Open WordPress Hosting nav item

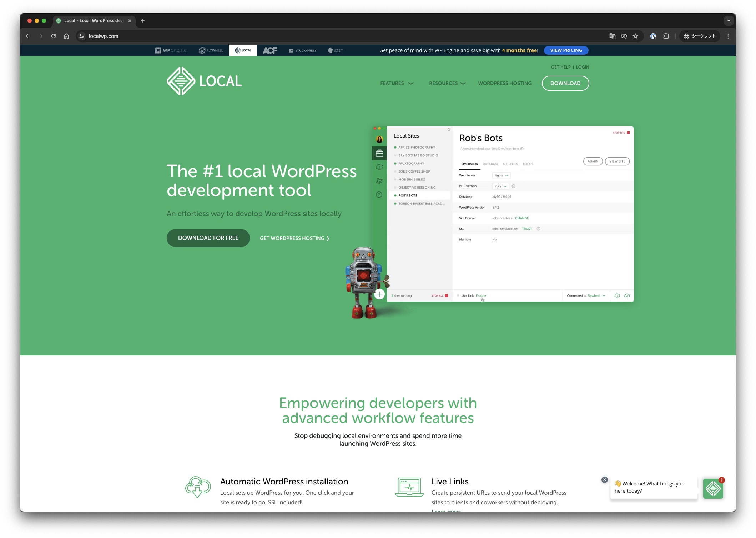(x=505, y=83)
